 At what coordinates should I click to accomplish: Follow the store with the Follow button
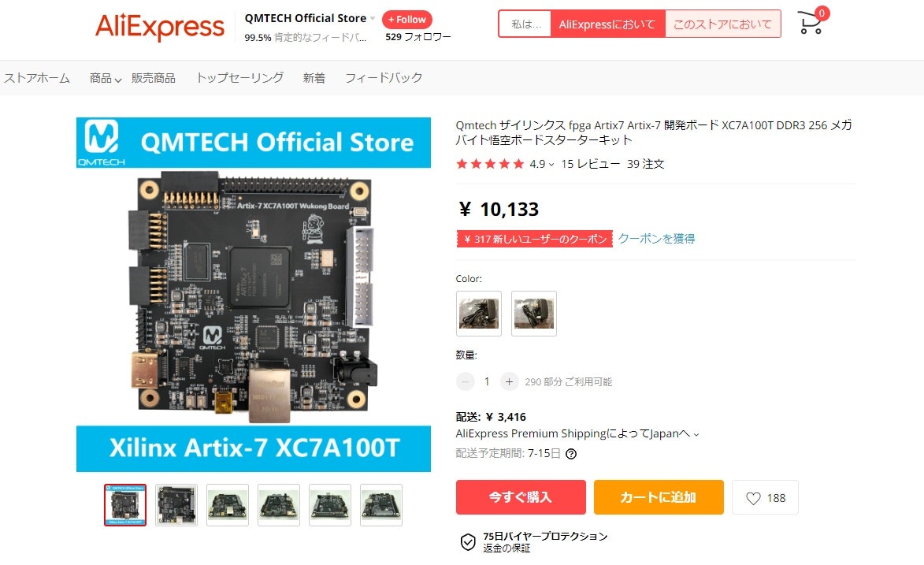(407, 20)
